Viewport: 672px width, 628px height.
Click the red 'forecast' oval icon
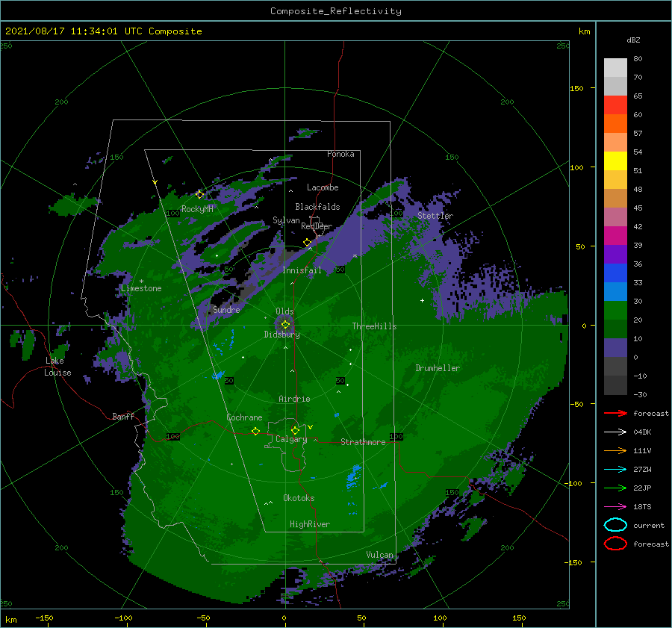pyautogui.click(x=615, y=544)
